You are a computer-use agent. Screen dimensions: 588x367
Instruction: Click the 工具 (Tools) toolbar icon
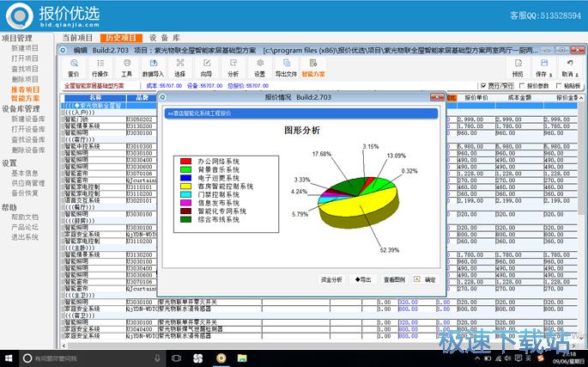[126, 67]
